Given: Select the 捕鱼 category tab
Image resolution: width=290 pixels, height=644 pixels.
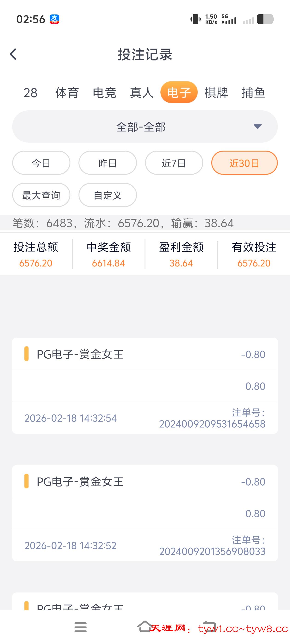Looking at the screenshot, I should pyautogui.click(x=253, y=93).
